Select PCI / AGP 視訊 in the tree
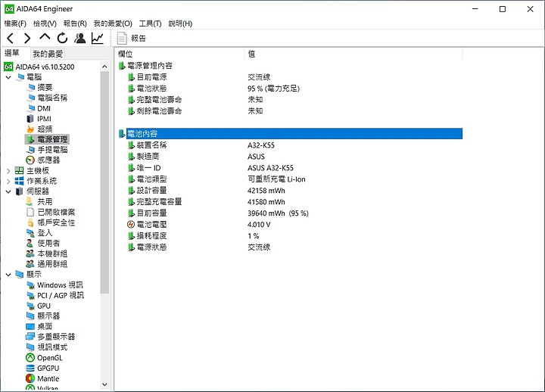The height and width of the screenshot is (392, 545). pos(61,295)
